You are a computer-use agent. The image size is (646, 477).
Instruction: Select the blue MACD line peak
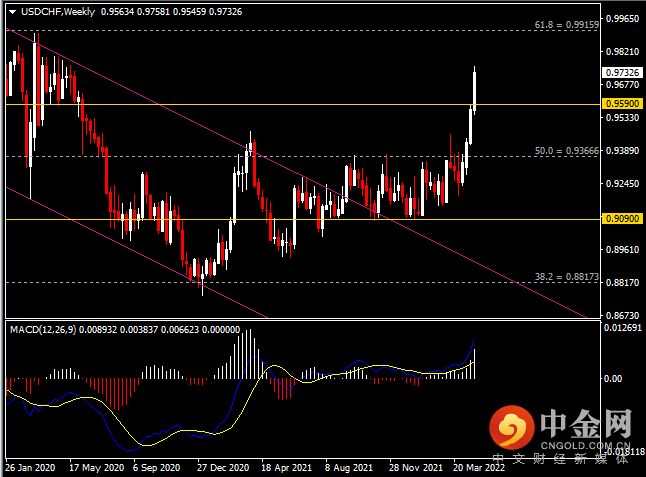tap(475, 339)
